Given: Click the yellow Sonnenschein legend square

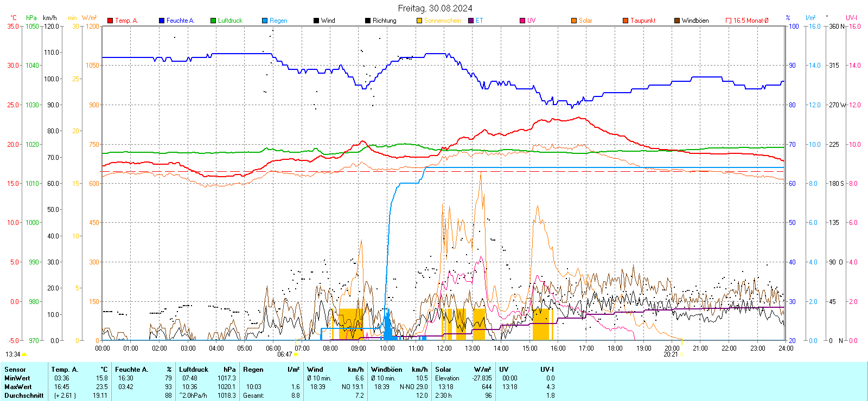Looking at the screenshot, I should point(419,21).
